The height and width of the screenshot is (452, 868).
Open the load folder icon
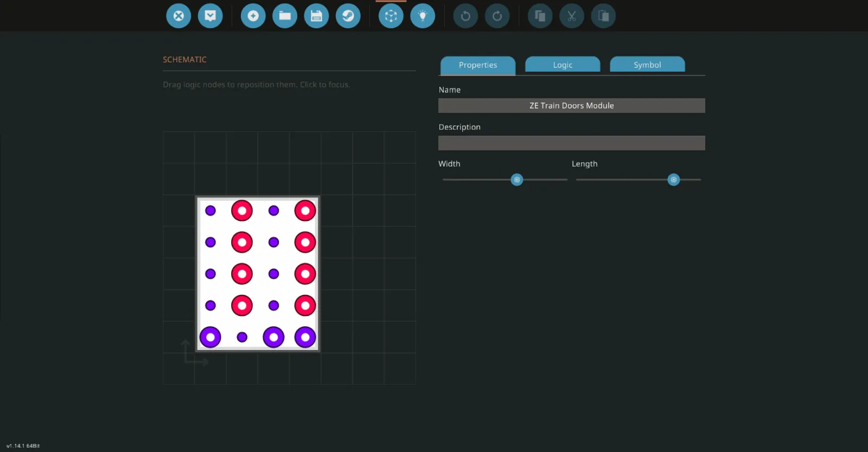285,16
